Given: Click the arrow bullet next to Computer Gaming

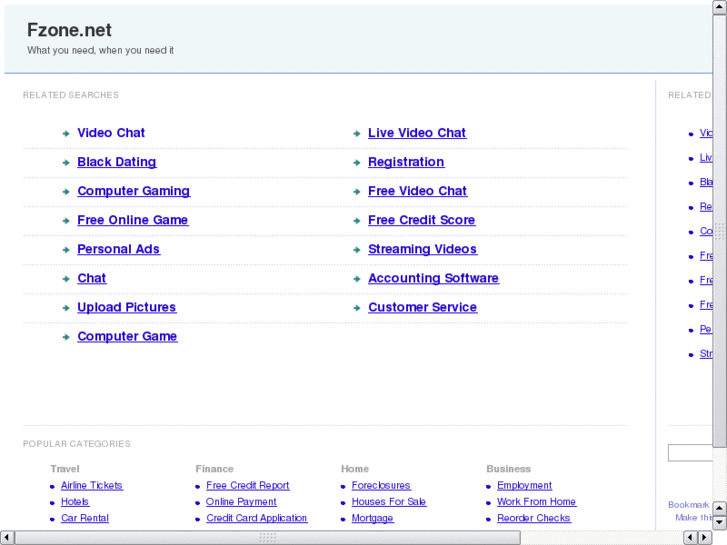Looking at the screenshot, I should (x=66, y=191).
